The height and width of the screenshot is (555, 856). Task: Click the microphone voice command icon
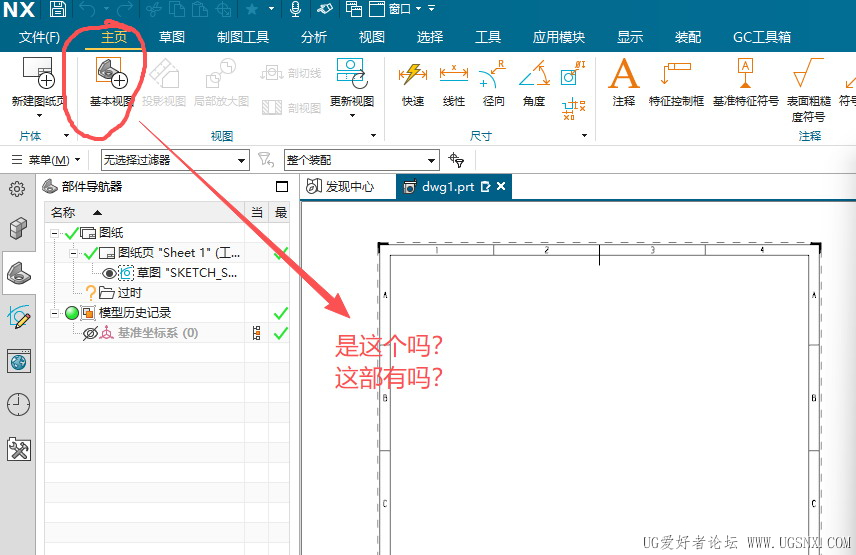coord(295,9)
